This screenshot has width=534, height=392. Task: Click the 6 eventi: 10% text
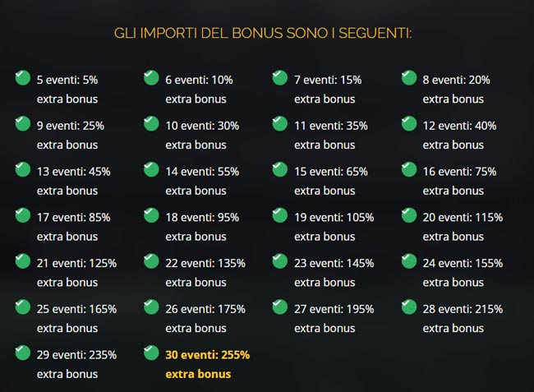coord(199,81)
